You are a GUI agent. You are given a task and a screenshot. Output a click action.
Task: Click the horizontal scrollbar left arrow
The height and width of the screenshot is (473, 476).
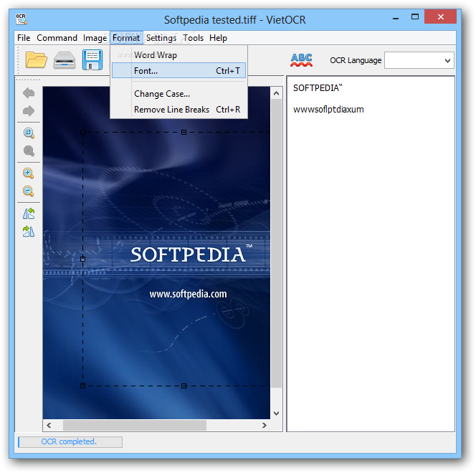pos(49,426)
